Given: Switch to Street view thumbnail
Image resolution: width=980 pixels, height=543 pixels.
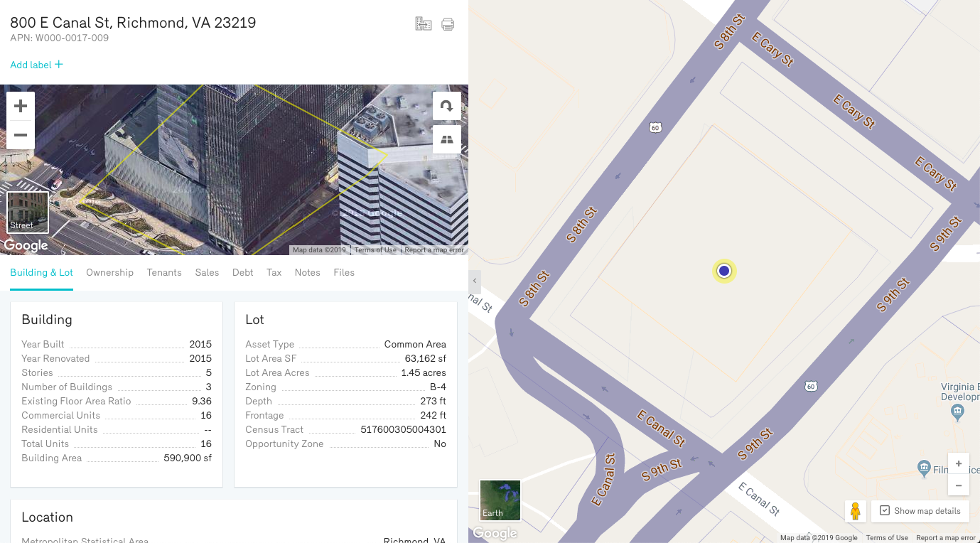Looking at the screenshot, I should click(x=28, y=213).
